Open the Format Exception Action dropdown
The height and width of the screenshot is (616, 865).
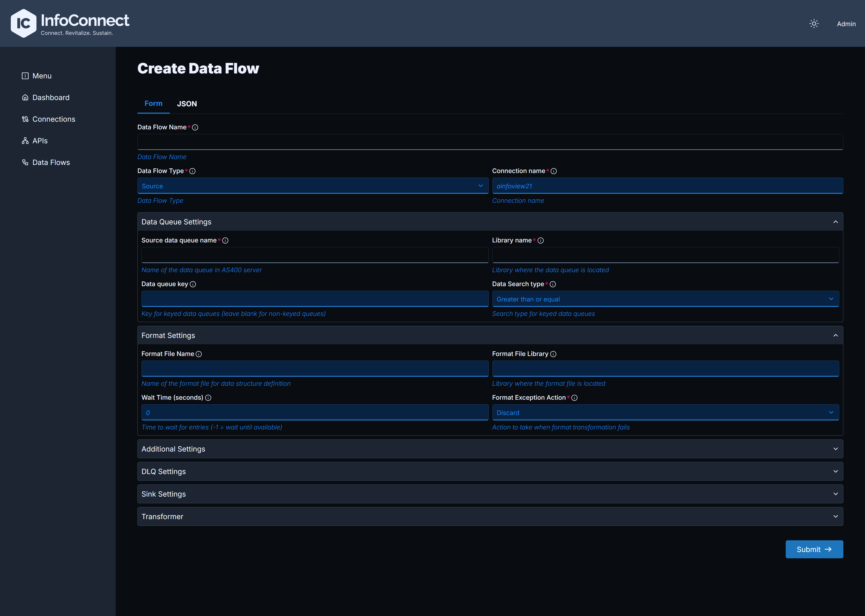pyautogui.click(x=665, y=412)
